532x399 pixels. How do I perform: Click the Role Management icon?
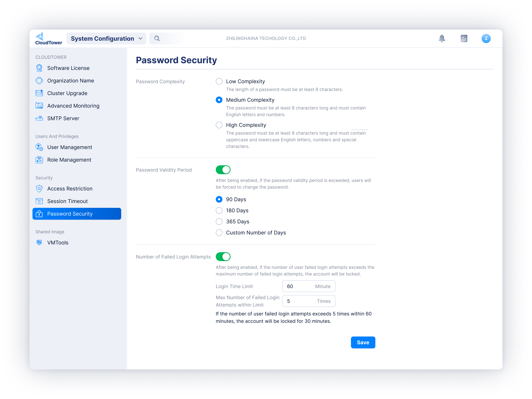click(39, 160)
